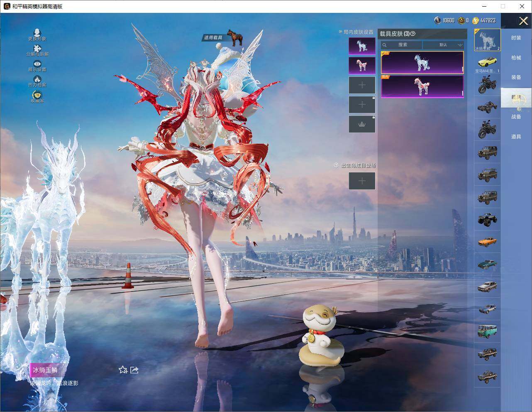
Task: Open the 更换形象 (change appearance) icon
Action: (37, 32)
